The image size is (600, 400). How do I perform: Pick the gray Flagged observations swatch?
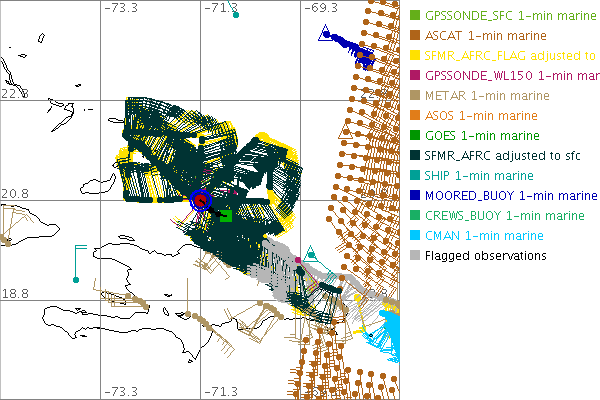tap(415, 255)
